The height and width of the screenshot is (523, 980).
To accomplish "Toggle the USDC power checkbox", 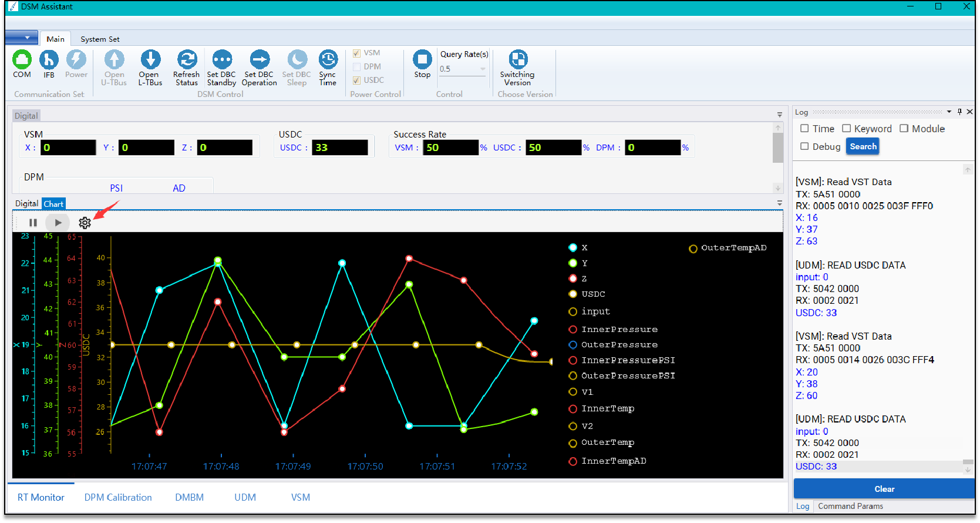I will click(356, 80).
